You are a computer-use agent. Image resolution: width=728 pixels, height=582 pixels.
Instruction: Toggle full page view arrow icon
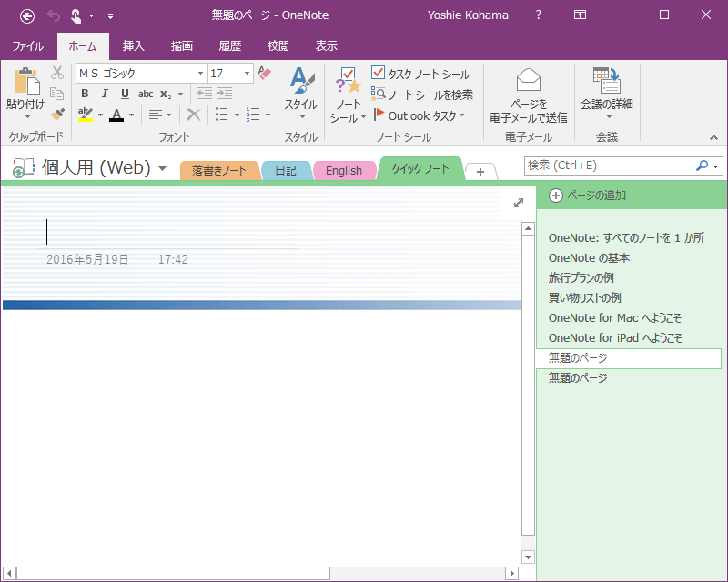tap(519, 203)
